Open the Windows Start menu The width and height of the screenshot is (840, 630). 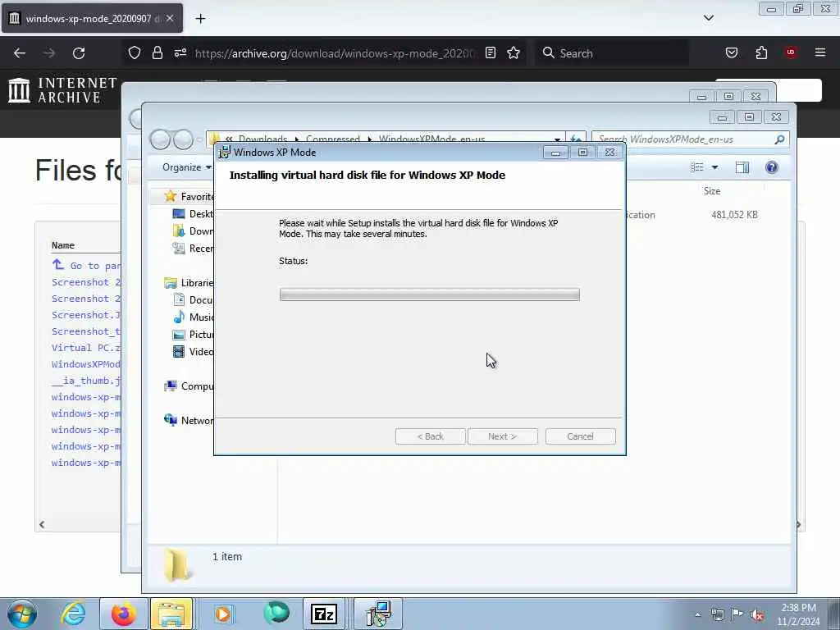pyautogui.click(x=22, y=614)
